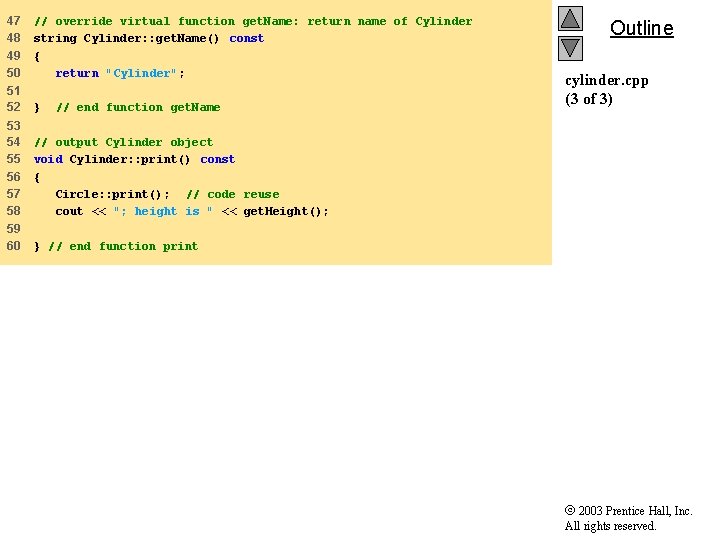Viewport: 720px width, 540px height.
Task: Click the output Cylinder object comment
Action: (124, 142)
